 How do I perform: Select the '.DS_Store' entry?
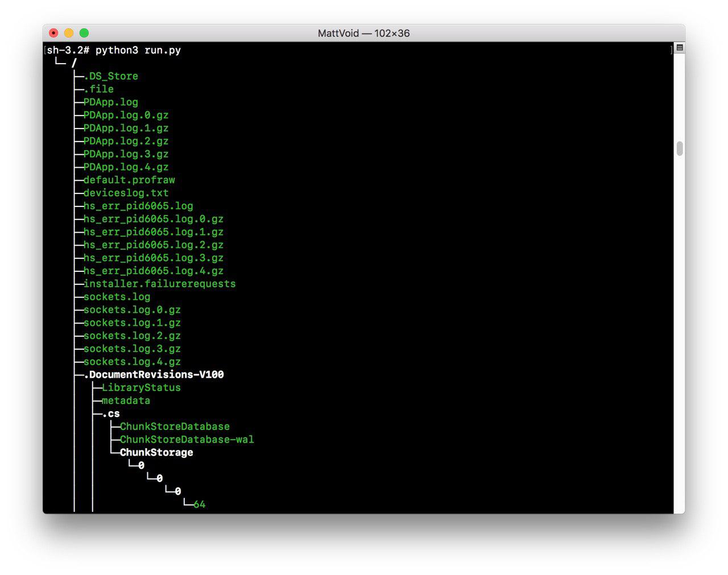click(x=111, y=76)
